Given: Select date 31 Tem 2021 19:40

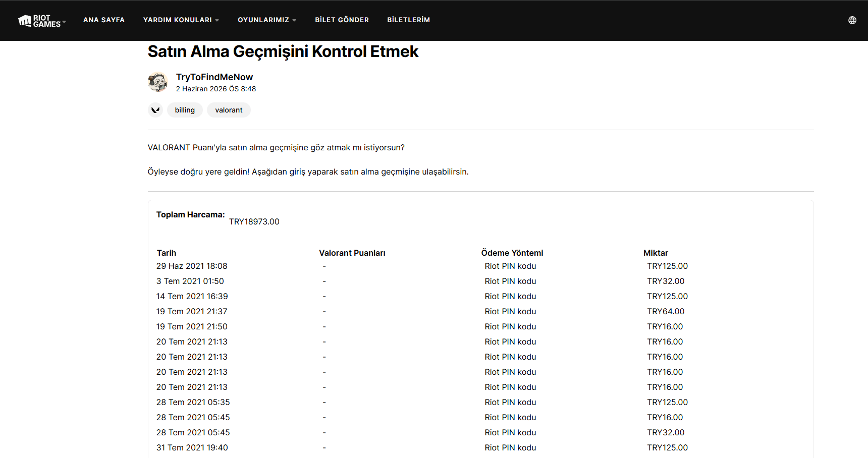Looking at the screenshot, I should 192,448.
